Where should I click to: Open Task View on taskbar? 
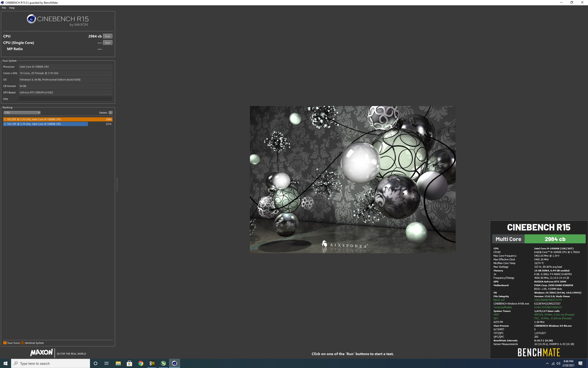tap(106, 363)
